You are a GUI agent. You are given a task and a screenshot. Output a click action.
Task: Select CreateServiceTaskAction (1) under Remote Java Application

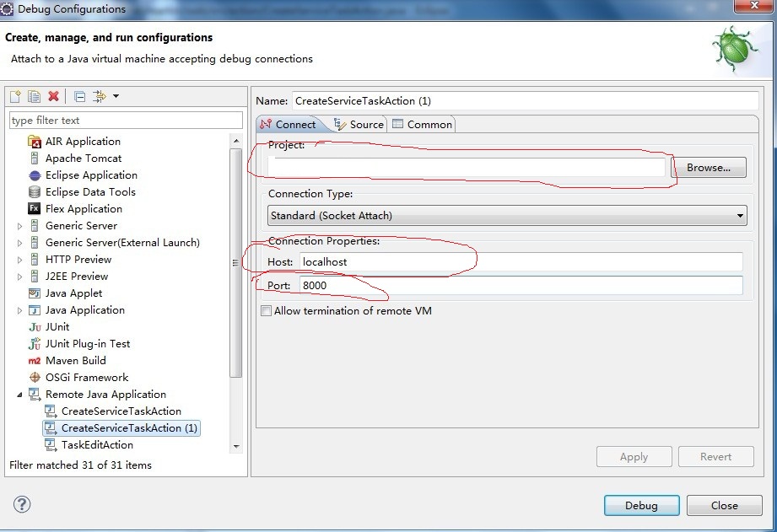point(128,427)
